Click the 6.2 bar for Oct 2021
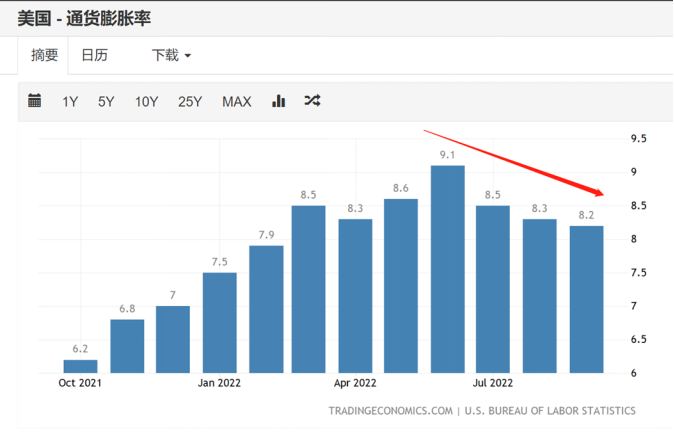The height and width of the screenshot is (433, 674). [80, 366]
